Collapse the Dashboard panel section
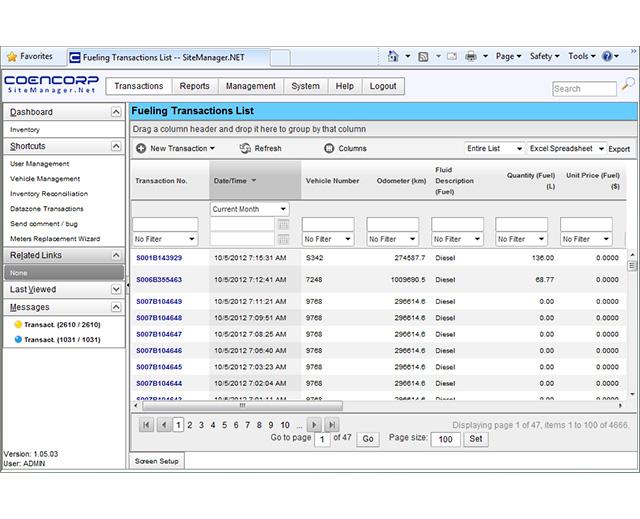This screenshot has height=519, width=640. click(x=117, y=112)
